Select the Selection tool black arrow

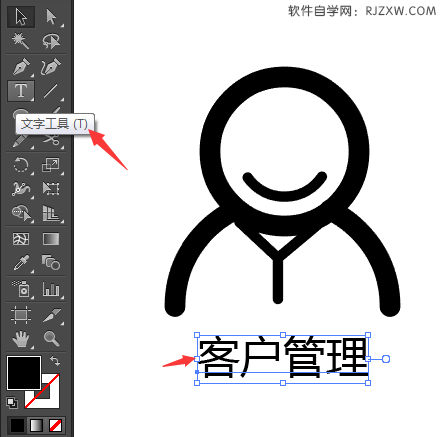tap(21, 17)
